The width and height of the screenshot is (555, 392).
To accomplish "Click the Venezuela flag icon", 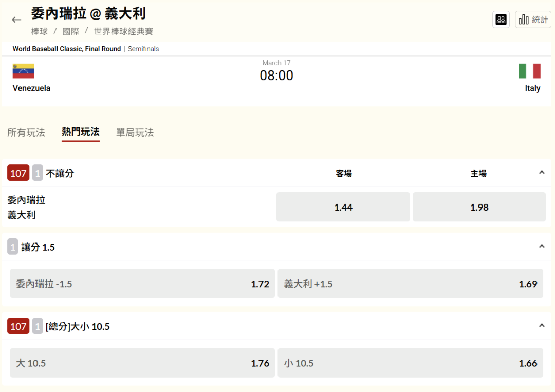I will (x=24, y=71).
